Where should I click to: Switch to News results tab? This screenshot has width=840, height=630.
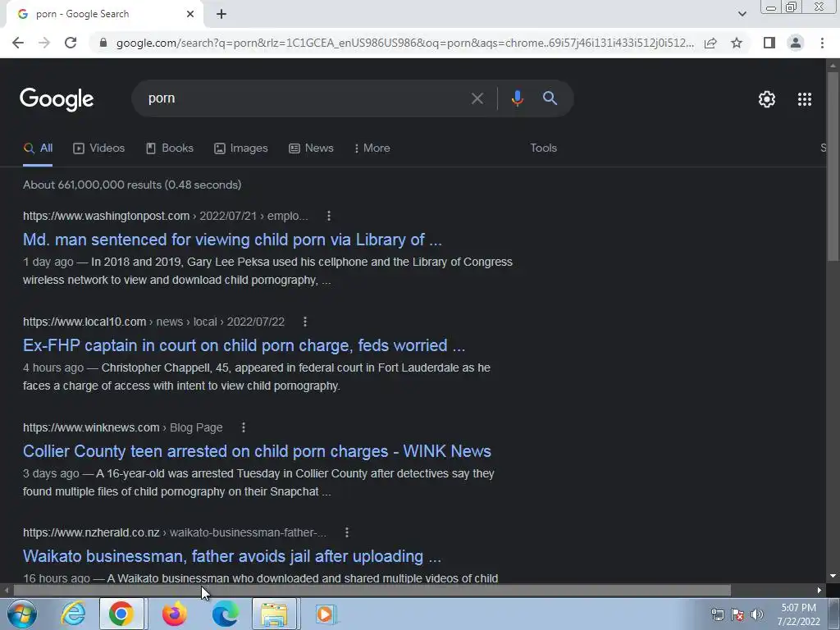[311, 148]
